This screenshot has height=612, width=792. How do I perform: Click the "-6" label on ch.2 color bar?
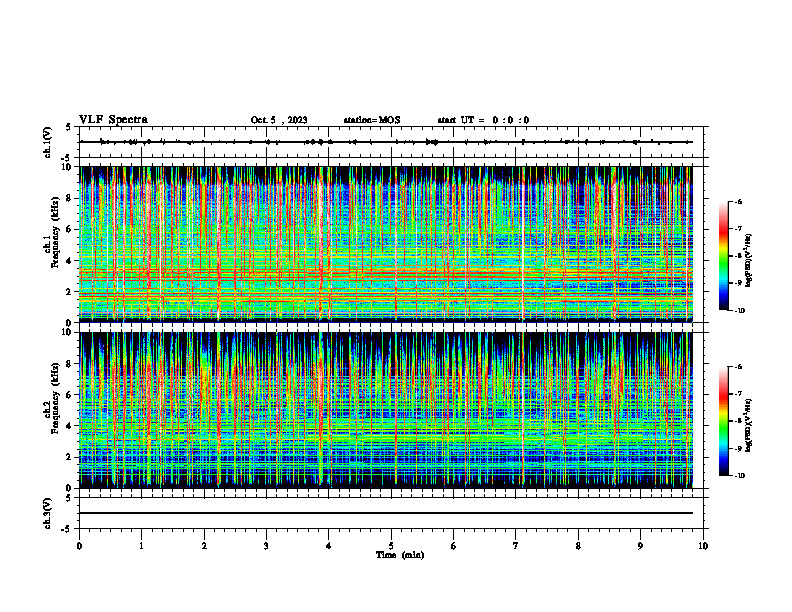[x=738, y=367]
